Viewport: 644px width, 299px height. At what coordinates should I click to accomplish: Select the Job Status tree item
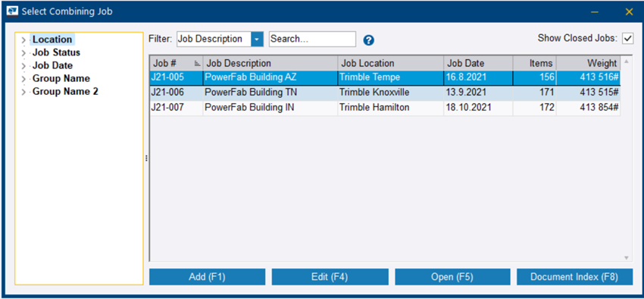tap(56, 52)
